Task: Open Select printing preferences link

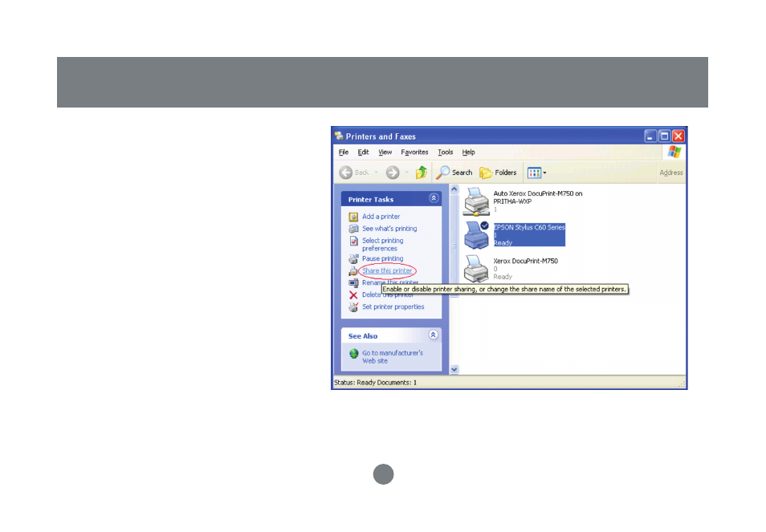Action: click(x=382, y=245)
